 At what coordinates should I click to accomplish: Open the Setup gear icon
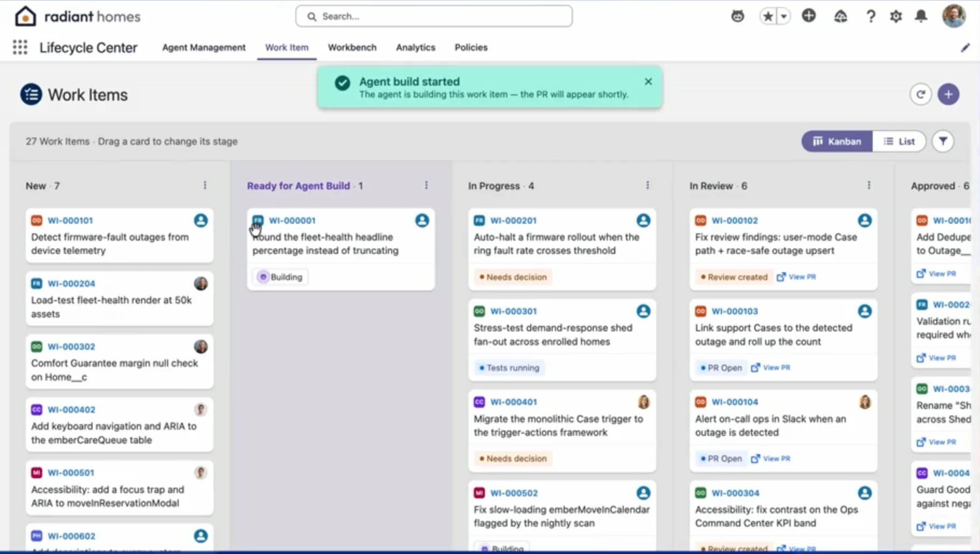(x=896, y=16)
